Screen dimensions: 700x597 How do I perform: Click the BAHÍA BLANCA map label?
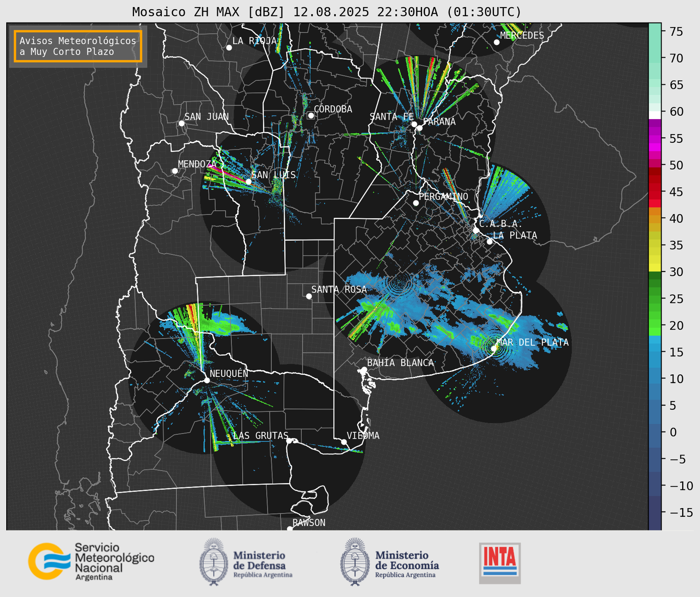coord(400,363)
